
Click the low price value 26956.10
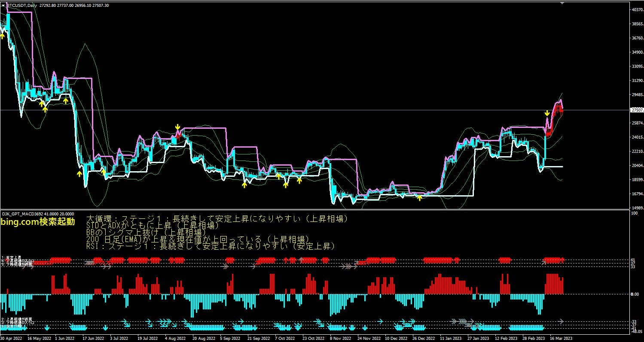[x=82, y=5]
